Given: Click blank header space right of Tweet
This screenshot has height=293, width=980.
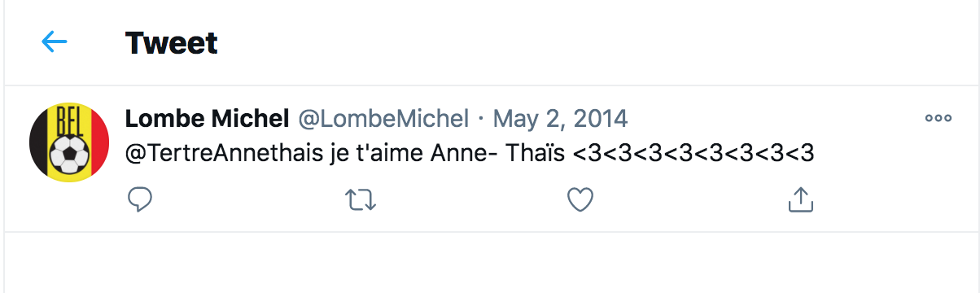Looking at the screenshot, I should pos(594,42).
